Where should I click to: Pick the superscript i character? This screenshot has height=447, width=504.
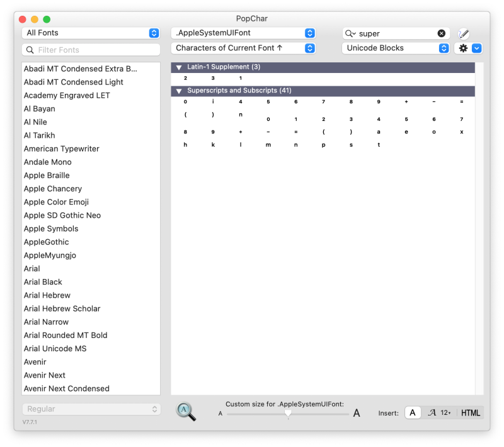click(213, 101)
